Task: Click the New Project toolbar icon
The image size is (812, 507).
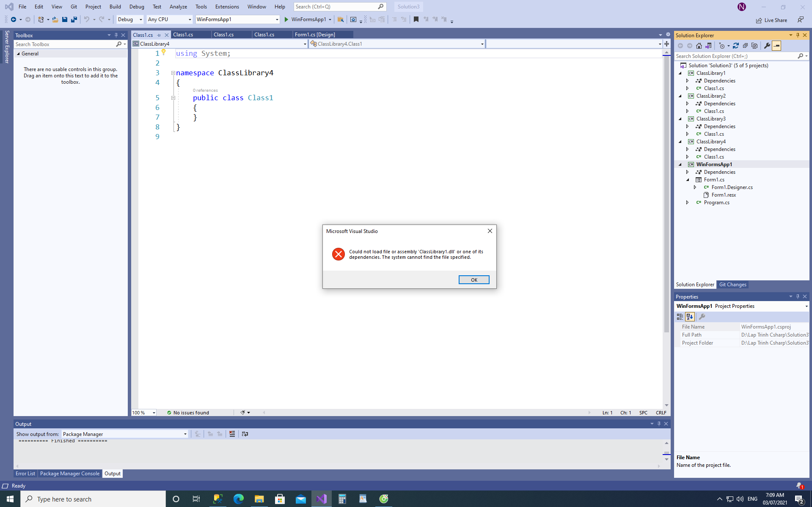Action: [x=41, y=19]
